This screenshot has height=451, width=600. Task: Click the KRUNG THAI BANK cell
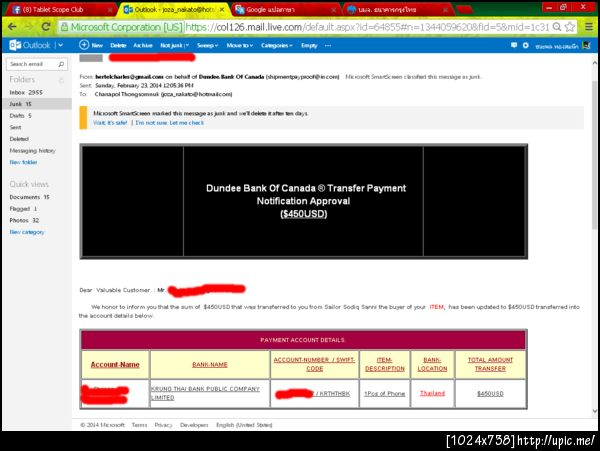click(x=210, y=393)
